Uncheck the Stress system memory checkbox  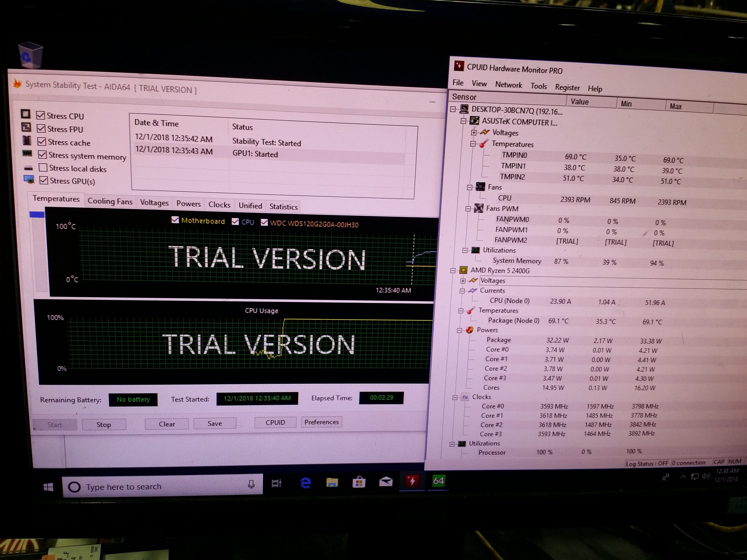pyautogui.click(x=43, y=154)
